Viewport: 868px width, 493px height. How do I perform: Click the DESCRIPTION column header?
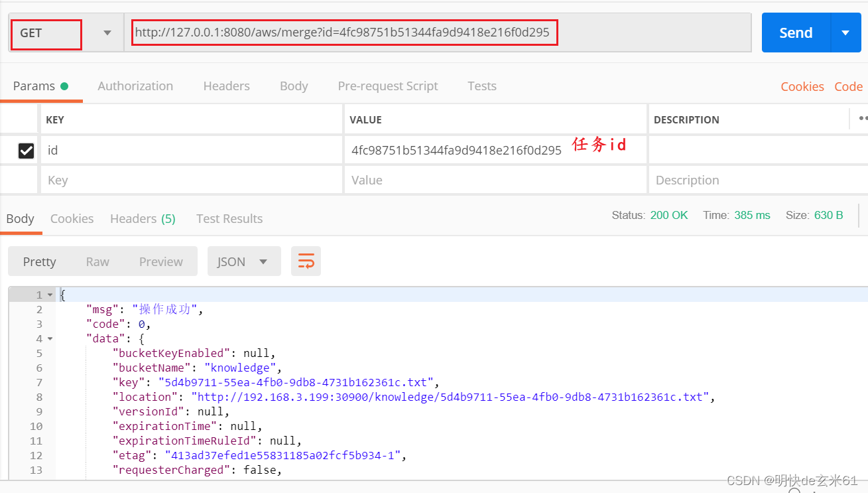pyautogui.click(x=686, y=120)
